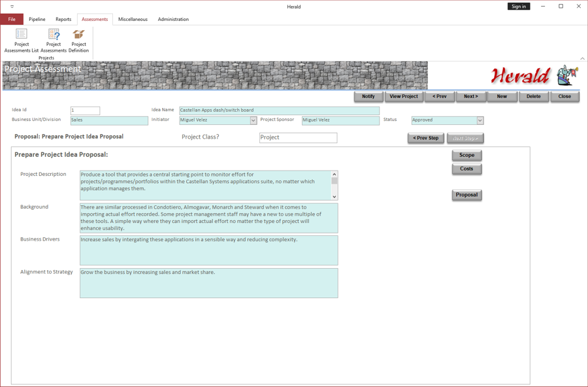Open the Administration tab
Screen dimensions: 588x387
173,19
